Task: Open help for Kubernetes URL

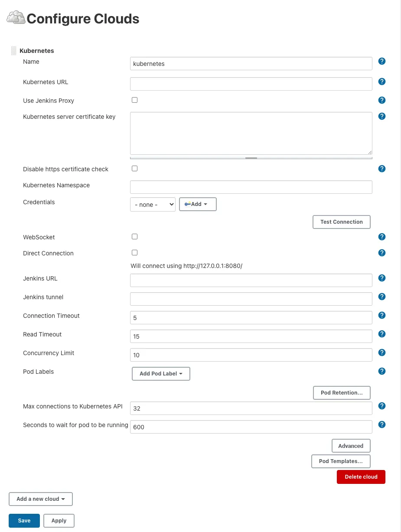Action: click(x=382, y=82)
